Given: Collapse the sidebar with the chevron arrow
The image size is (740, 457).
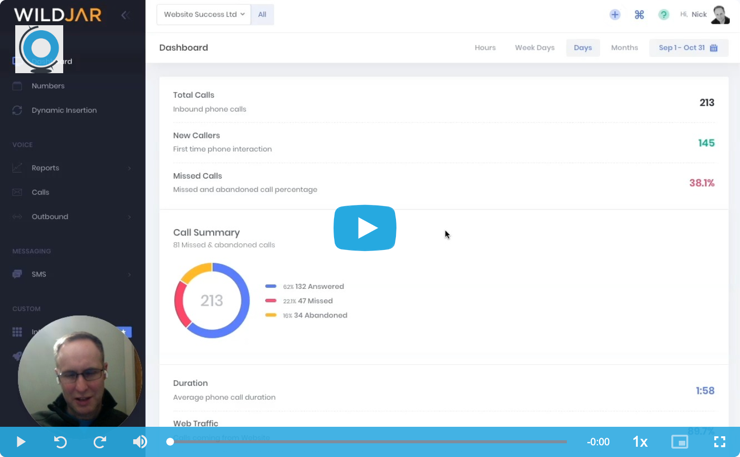Looking at the screenshot, I should (125, 15).
